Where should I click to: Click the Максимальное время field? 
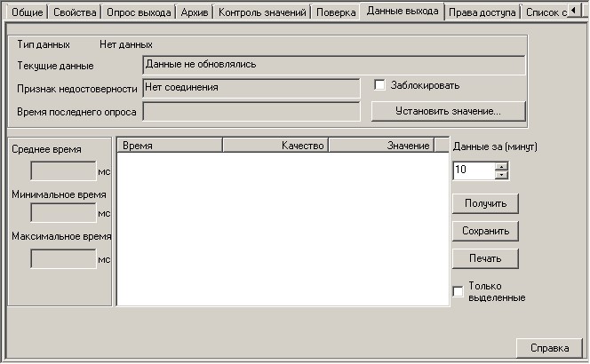[x=63, y=259]
